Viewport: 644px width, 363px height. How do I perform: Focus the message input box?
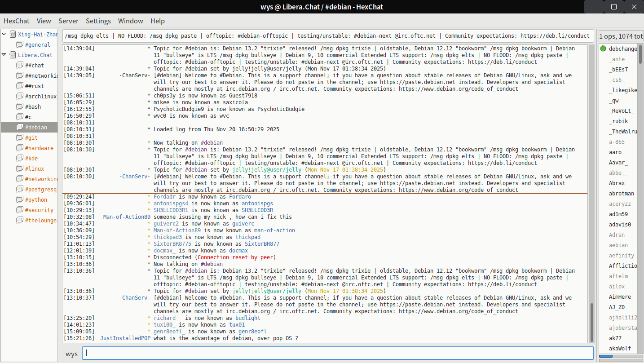click(x=337, y=354)
